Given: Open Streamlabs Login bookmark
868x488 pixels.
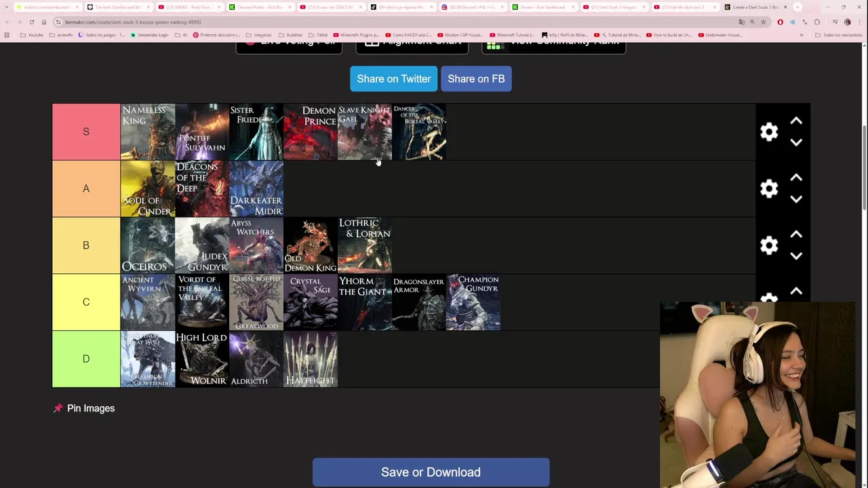Looking at the screenshot, I should click(x=149, y=35).
